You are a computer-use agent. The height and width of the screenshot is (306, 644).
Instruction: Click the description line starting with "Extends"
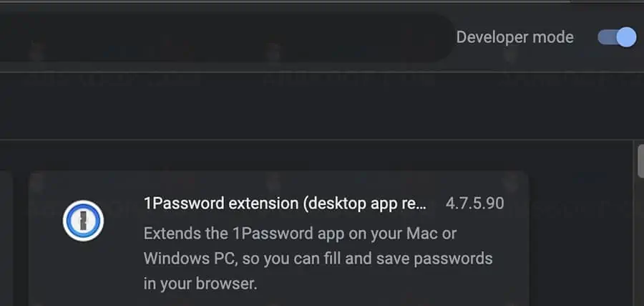(300, 234)
